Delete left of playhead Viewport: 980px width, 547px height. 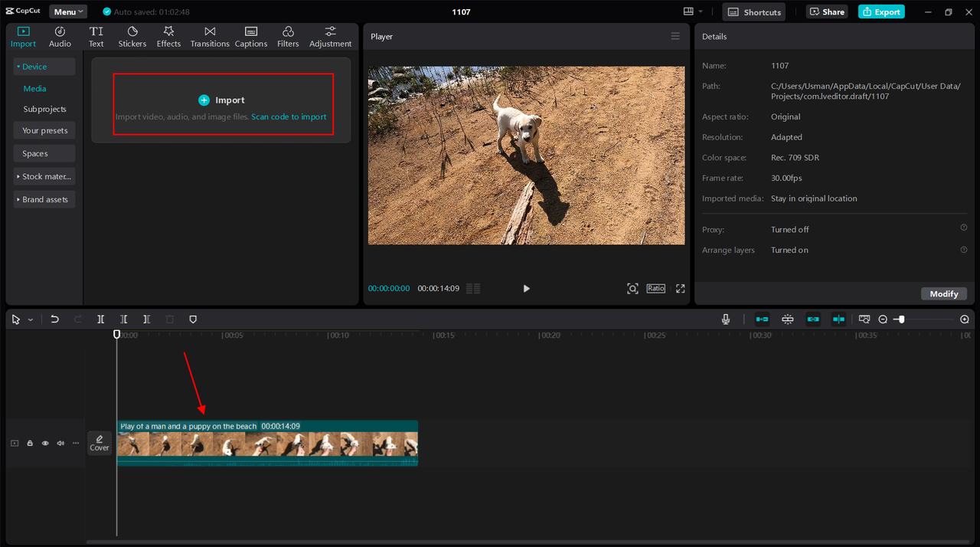[124, 319]
